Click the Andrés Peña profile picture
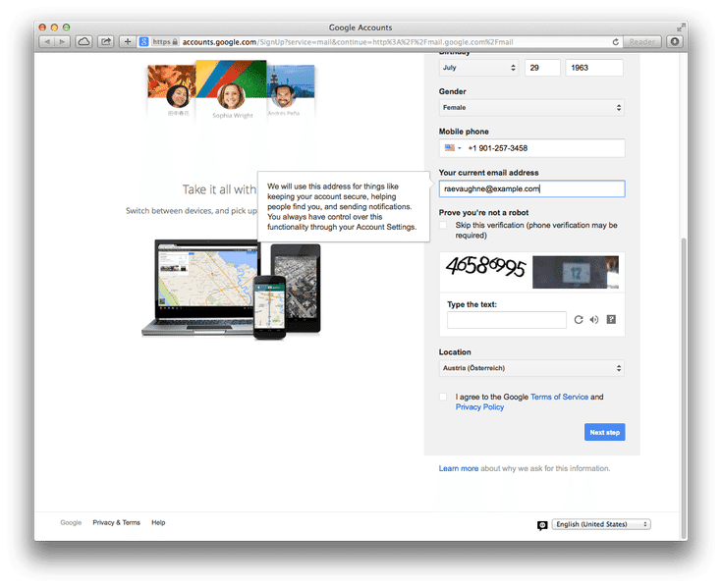This screenshot has width=722, height=588. pos(283,95)
